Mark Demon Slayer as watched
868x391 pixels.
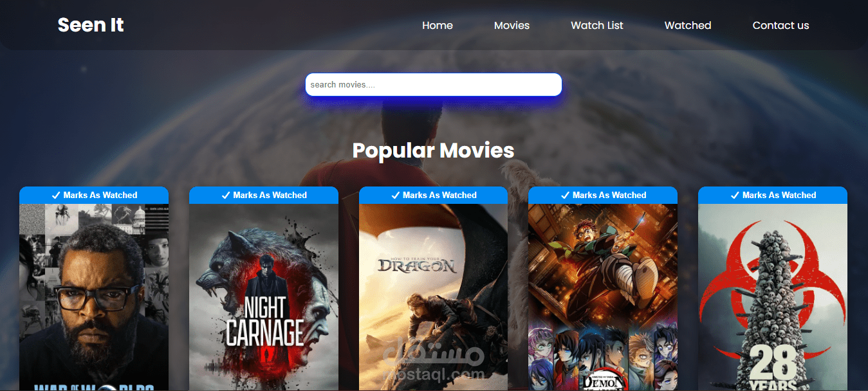603,195
